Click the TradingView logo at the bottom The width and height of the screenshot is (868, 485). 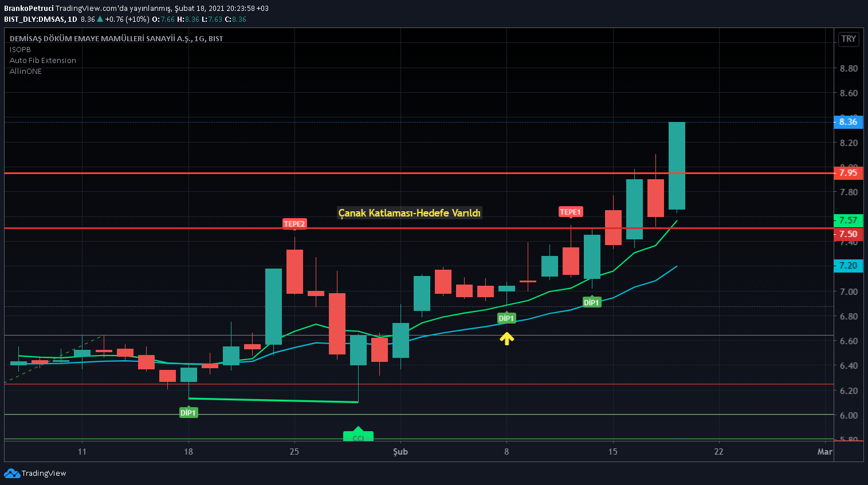click(35, 474)
